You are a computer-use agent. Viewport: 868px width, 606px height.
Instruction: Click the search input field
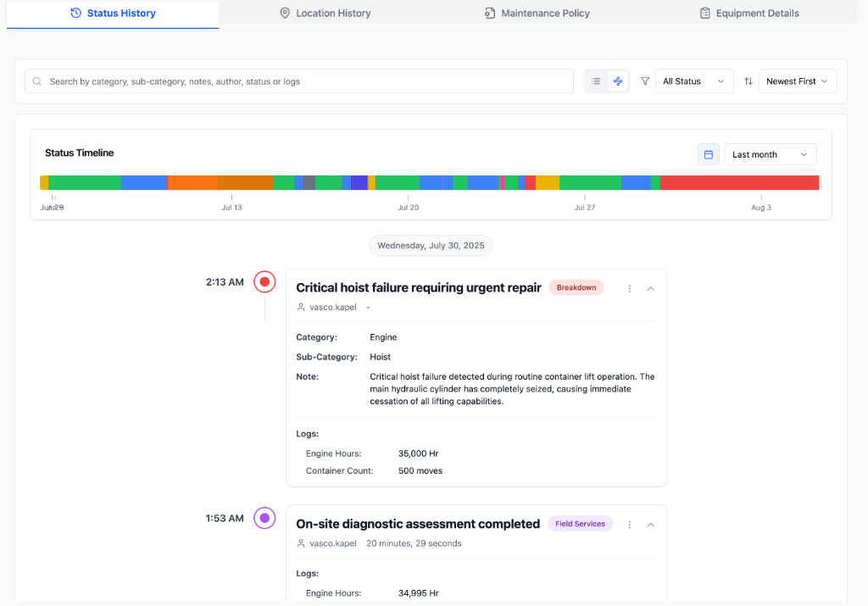click(299, 81)
